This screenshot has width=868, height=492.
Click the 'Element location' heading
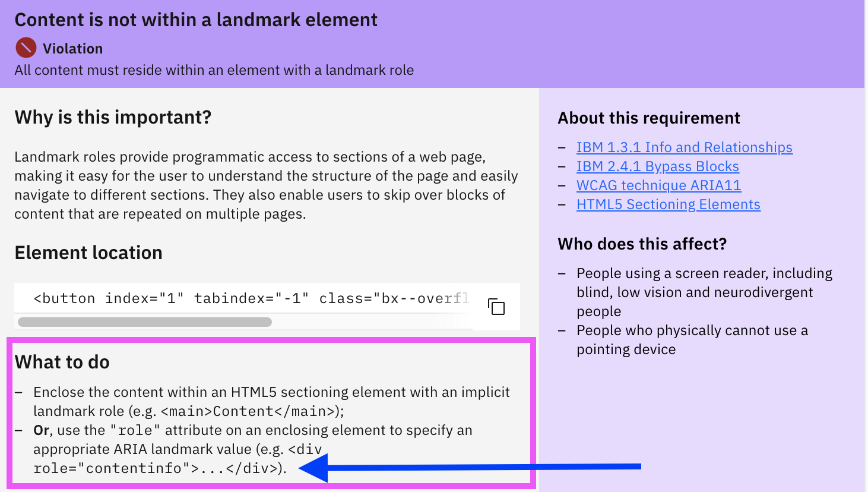pyautogui.click(x=88, y=252)
